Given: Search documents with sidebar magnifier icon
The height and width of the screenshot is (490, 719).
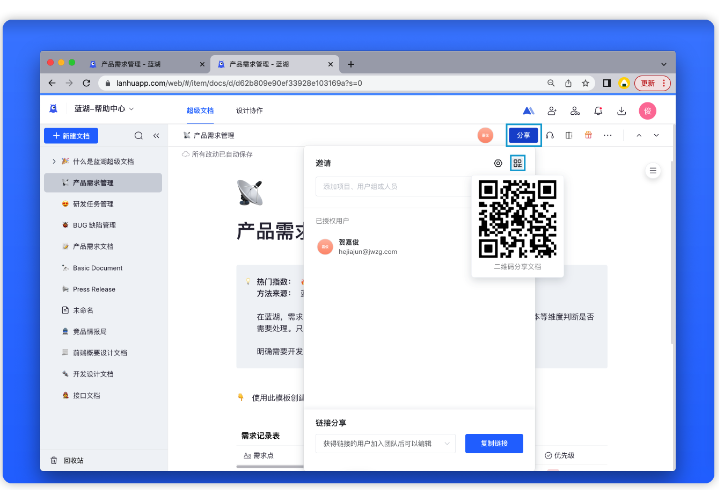Looking at the screenshot, I should (x=138, y=136).
